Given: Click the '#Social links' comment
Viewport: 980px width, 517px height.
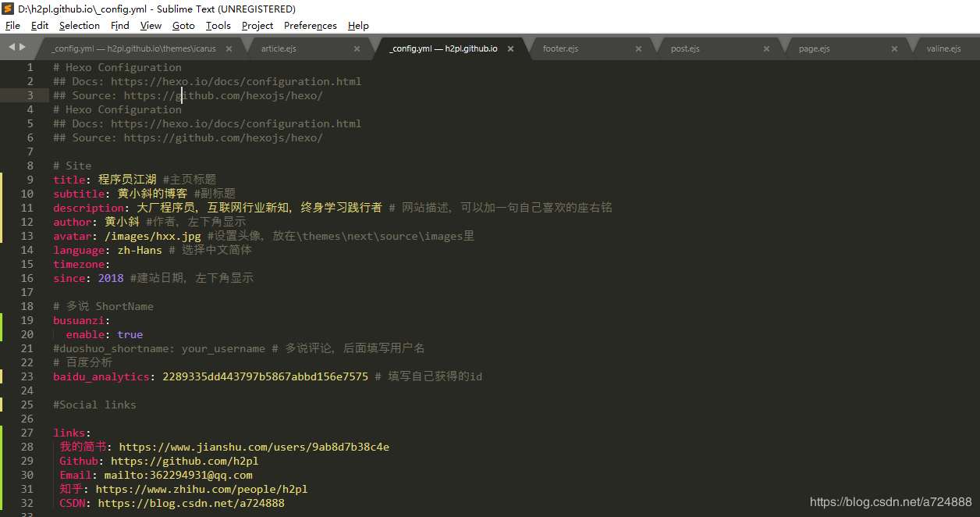Looking at the screenshot, I should (x=94, y=405).
